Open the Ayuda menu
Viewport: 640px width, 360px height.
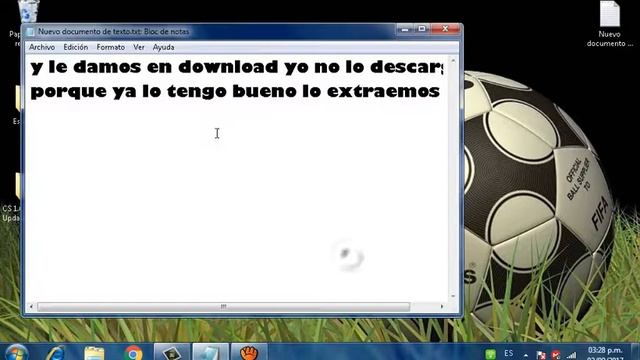[163, 47]
